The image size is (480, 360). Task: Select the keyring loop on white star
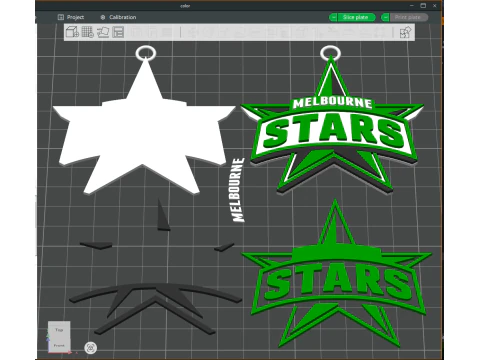click(146, 53)
